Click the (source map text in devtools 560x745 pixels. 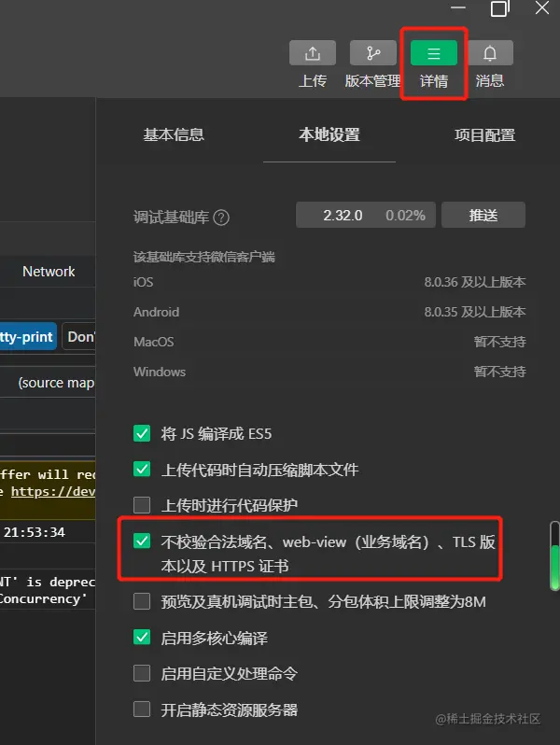(56, 383)
